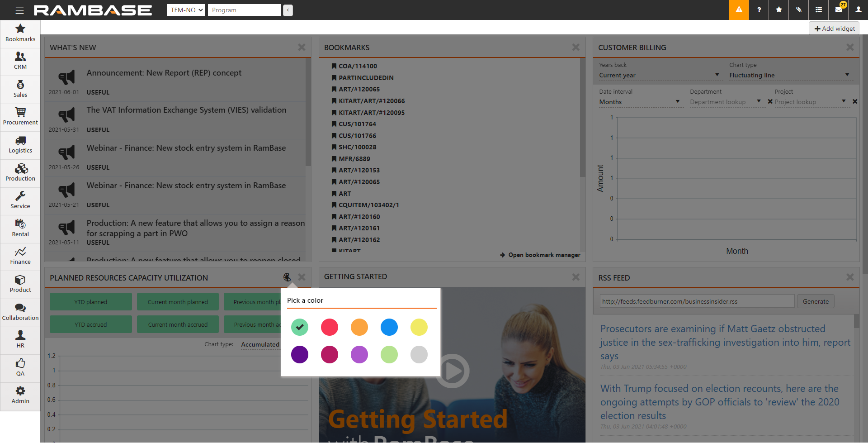Open bookmark manager link
This screenshot has height=443, width=868.
[540, 255]
